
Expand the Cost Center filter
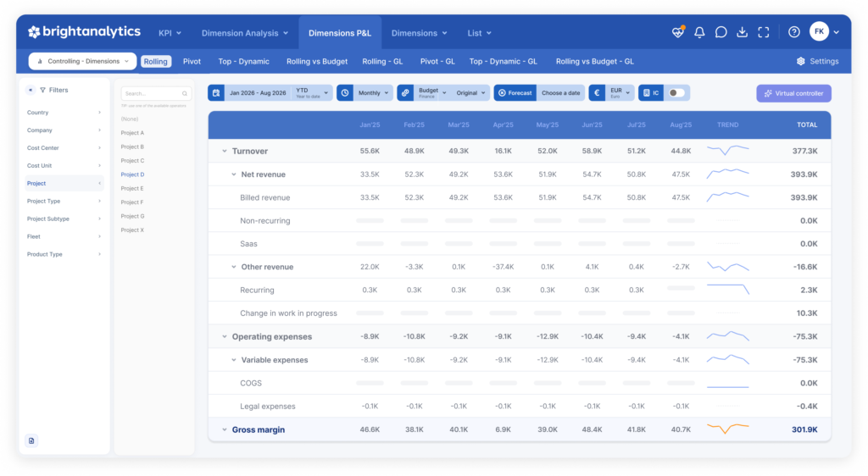pos(64,147)
